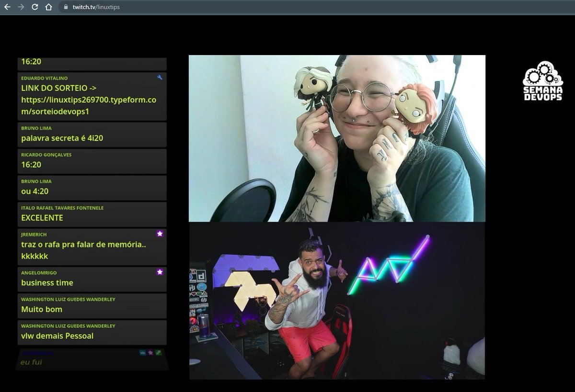Go back using the browser back arrow

tap(7, 7)
